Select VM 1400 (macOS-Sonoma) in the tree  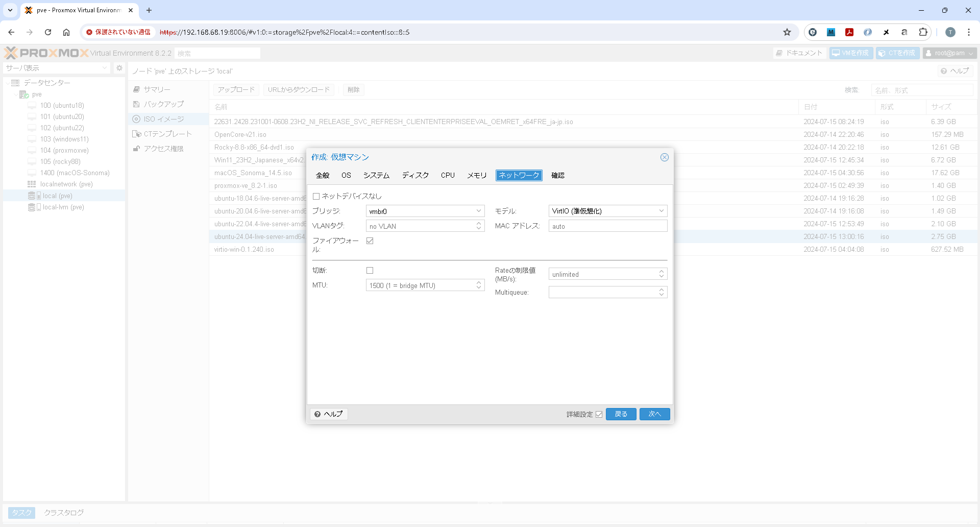[75, 173]
